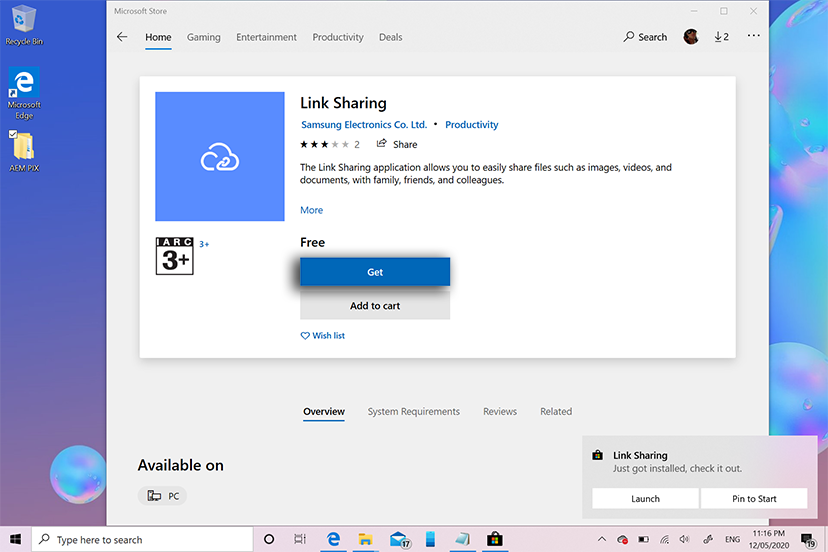Open Task View on the taskbar
828x552 pixels.
[x=299, y=539]
